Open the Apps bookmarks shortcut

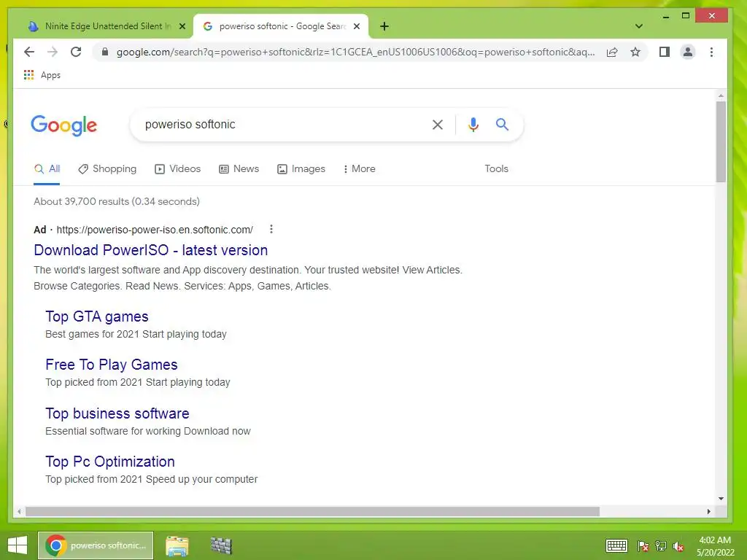pyautogui.click(x=42, y=75)
